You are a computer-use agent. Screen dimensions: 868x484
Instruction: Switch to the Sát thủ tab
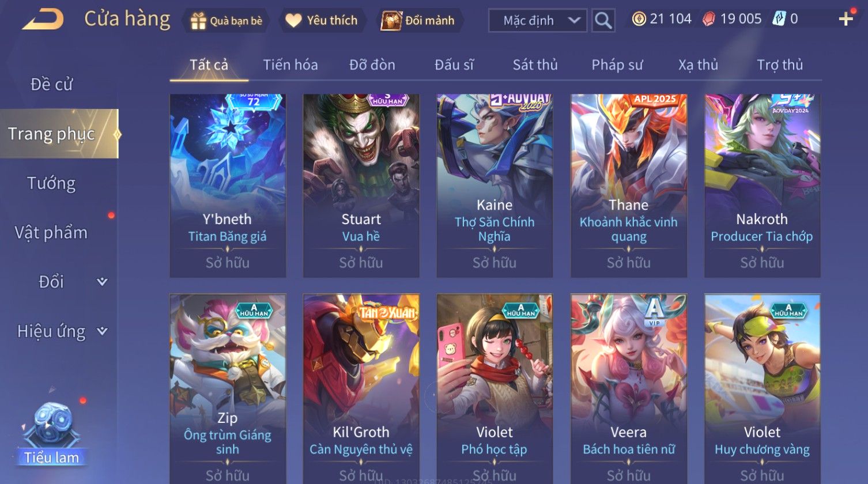point(535,65)
